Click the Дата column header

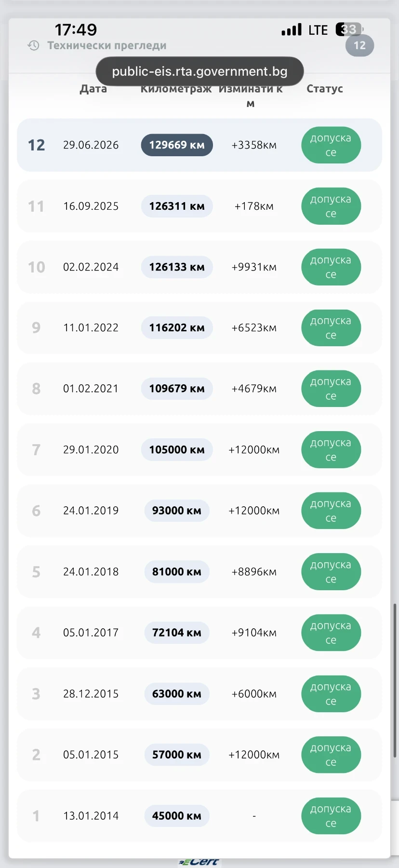[x=93, y=89]
